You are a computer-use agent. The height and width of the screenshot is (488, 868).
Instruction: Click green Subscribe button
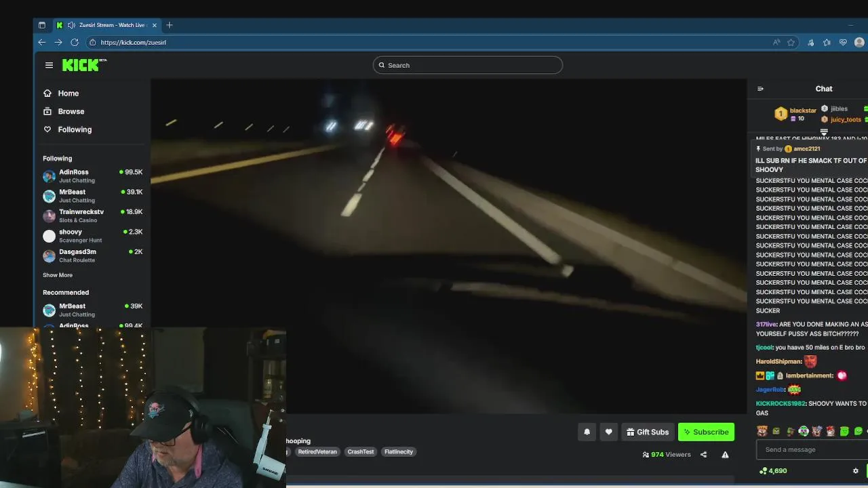point(706,432)
